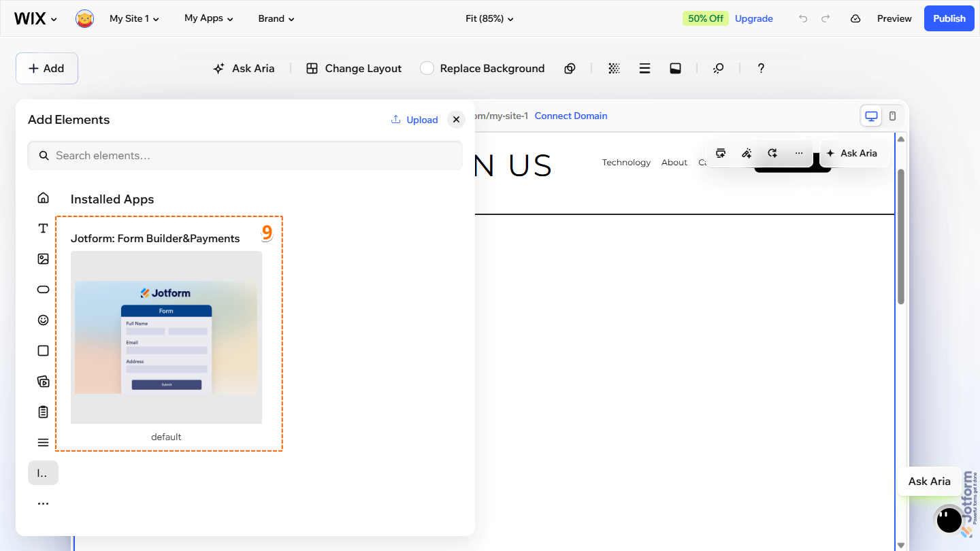Screen dimensions: 980x551
Task: Click the default label under Jotform
Action: (x=166, y=437)
